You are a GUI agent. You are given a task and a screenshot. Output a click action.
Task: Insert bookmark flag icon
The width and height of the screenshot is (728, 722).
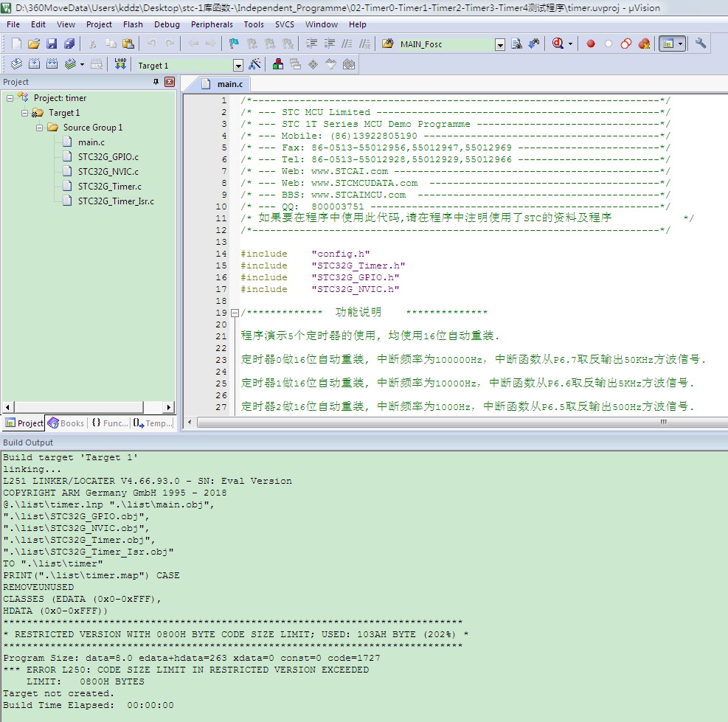tap(234, 44)
